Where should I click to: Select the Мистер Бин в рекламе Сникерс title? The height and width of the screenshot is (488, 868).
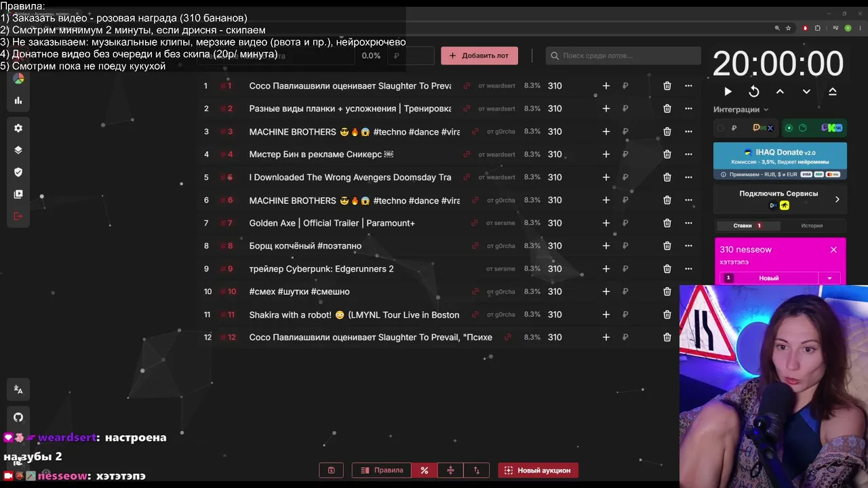point(321,155)
